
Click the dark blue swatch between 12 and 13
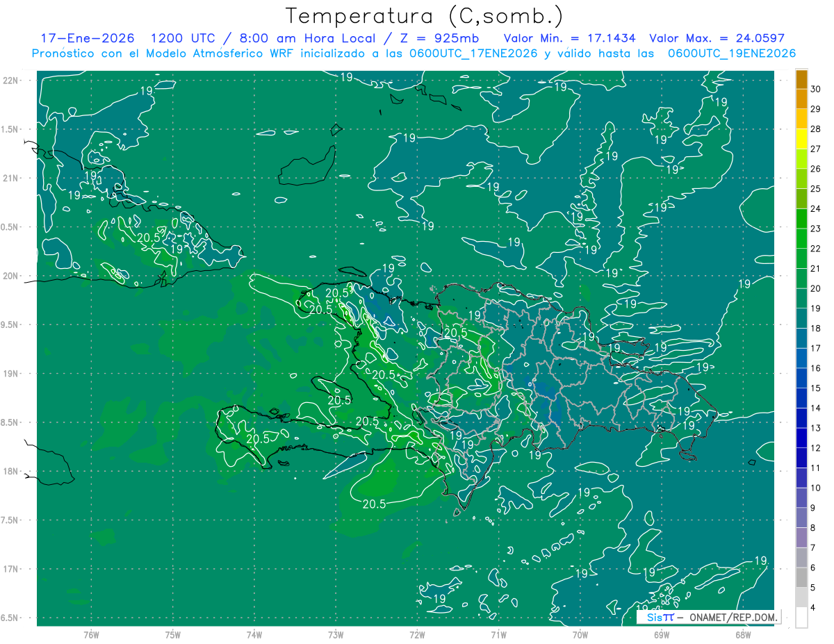pos(801,438)
